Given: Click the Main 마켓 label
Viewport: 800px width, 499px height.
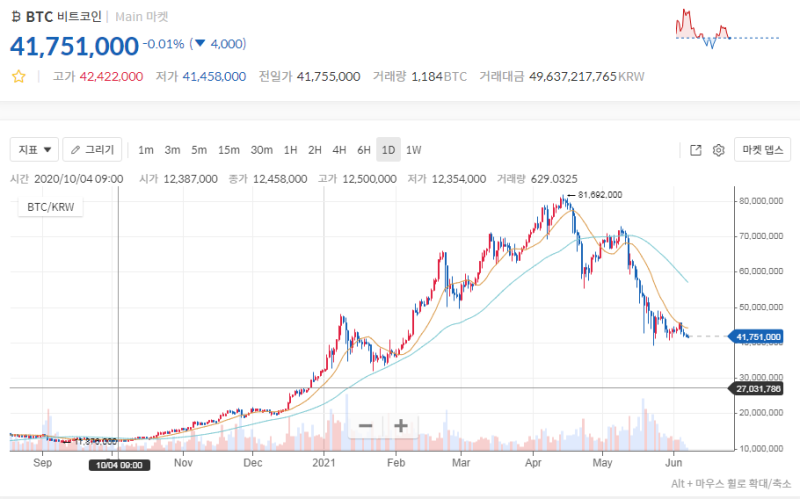Looking at the screenshot, I should coord(142,17).
